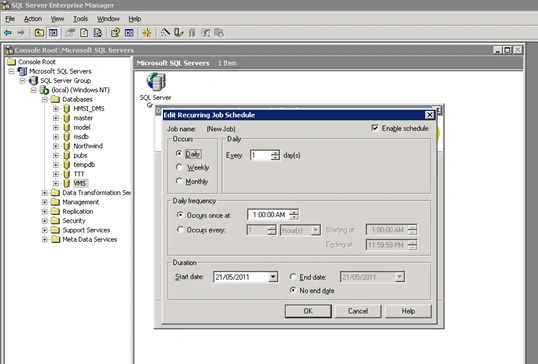Click the Replication folder icon
Viewport: 538px width, 364px height.
(x=55, y=211)
